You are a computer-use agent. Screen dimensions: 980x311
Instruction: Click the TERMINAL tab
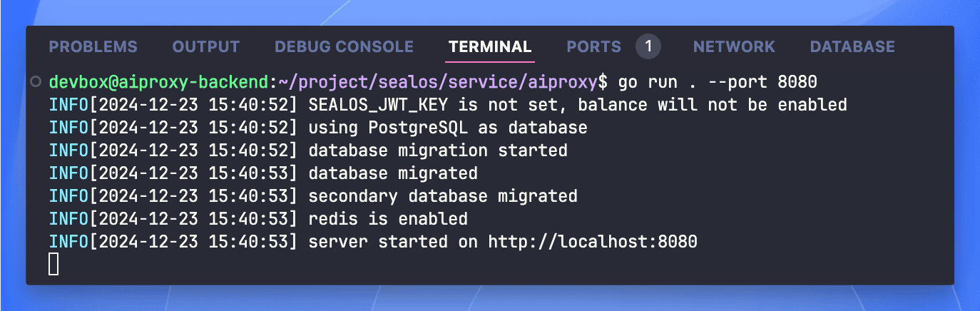pyautogui.click(x=490, y=47)
